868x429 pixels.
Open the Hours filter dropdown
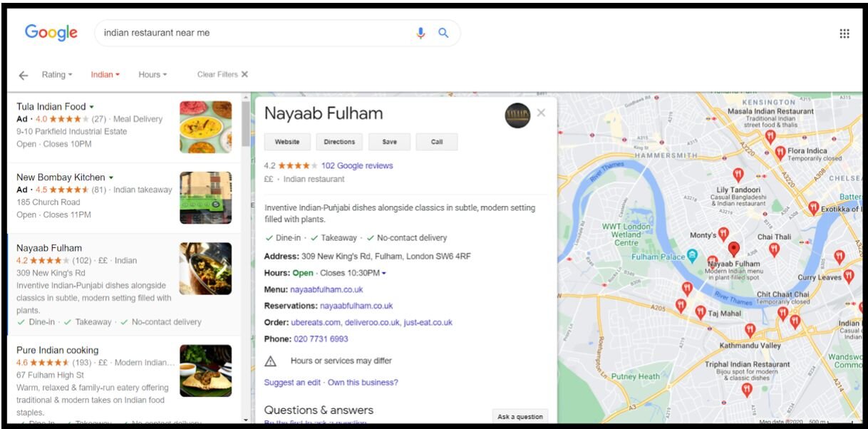153,75
